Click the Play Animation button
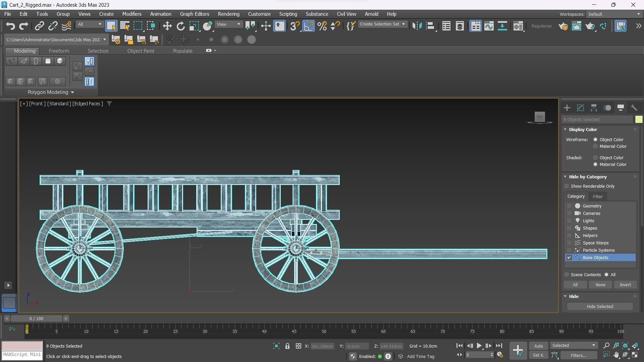The width and height of the screenshot is (644, 362). 479,346
